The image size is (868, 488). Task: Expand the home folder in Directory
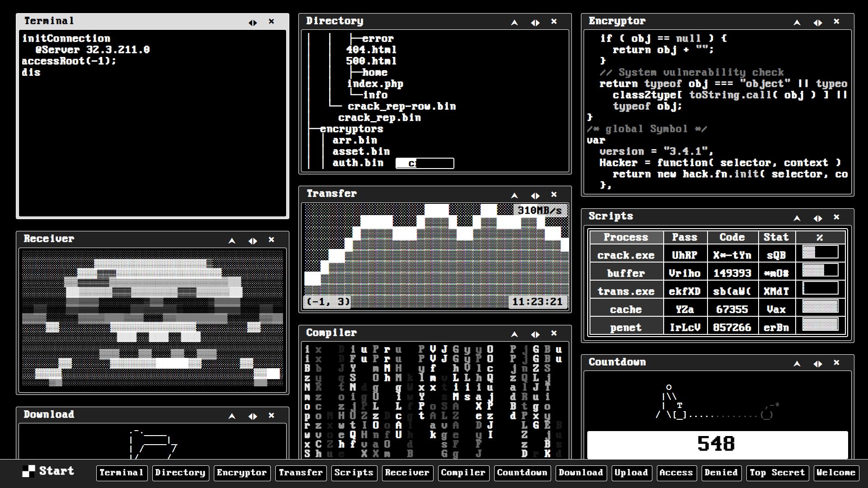(373, 72)
